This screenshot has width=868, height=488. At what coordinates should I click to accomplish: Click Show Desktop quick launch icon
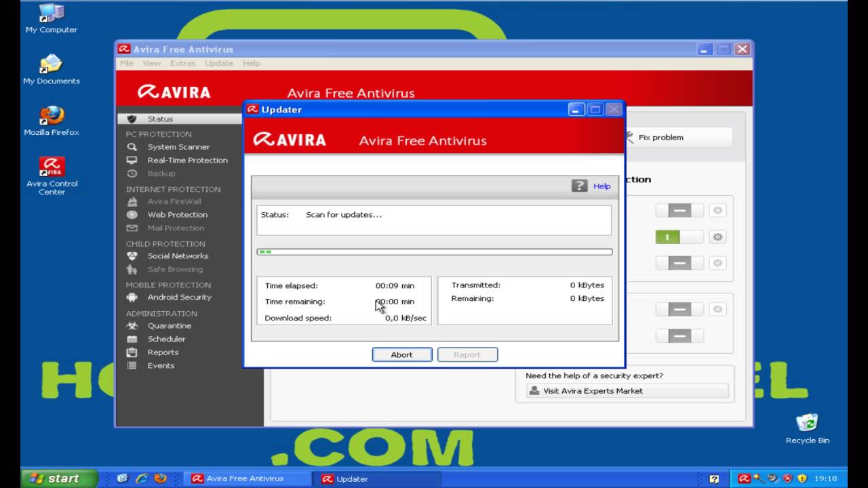point(122,478)
